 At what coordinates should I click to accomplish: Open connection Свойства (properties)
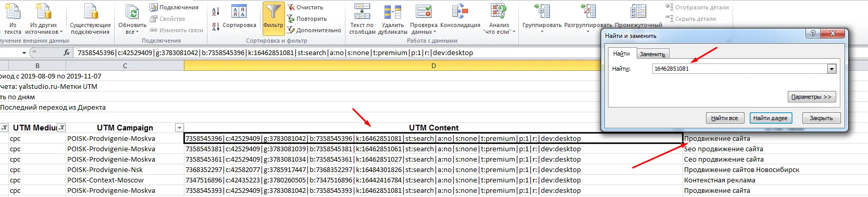[x=167, y=19]
